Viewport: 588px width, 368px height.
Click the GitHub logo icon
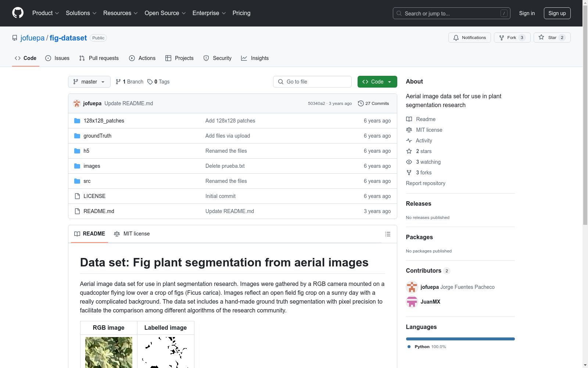(x=18, y=13)
